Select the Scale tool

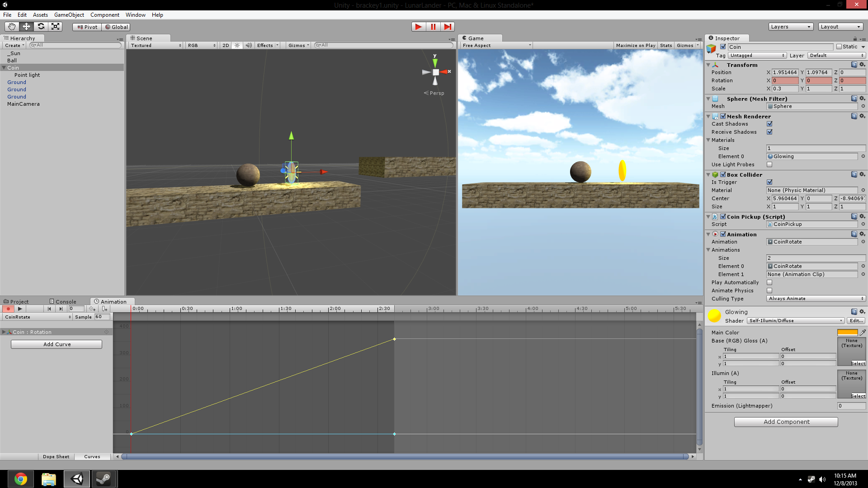(x=55, y=27)
